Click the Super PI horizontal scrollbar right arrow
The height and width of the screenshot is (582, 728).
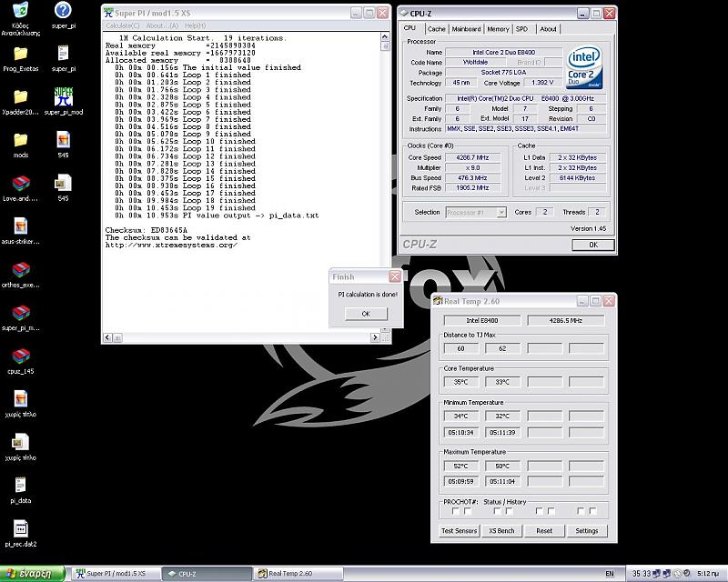375,337
